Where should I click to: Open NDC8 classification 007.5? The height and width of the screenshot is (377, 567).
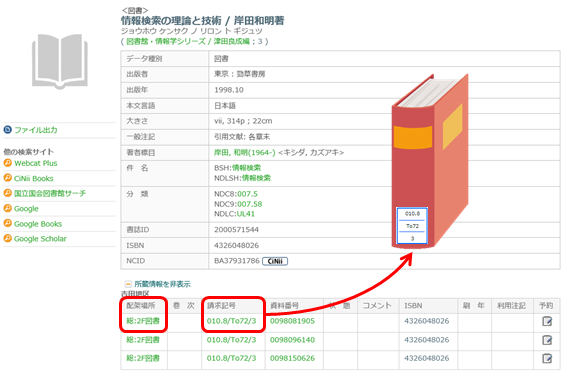(x=247, y=194)
